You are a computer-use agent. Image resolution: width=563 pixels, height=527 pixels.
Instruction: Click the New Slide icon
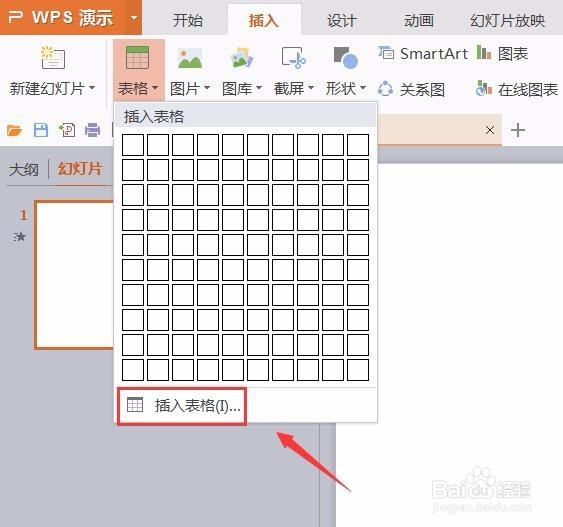(53, 57)
